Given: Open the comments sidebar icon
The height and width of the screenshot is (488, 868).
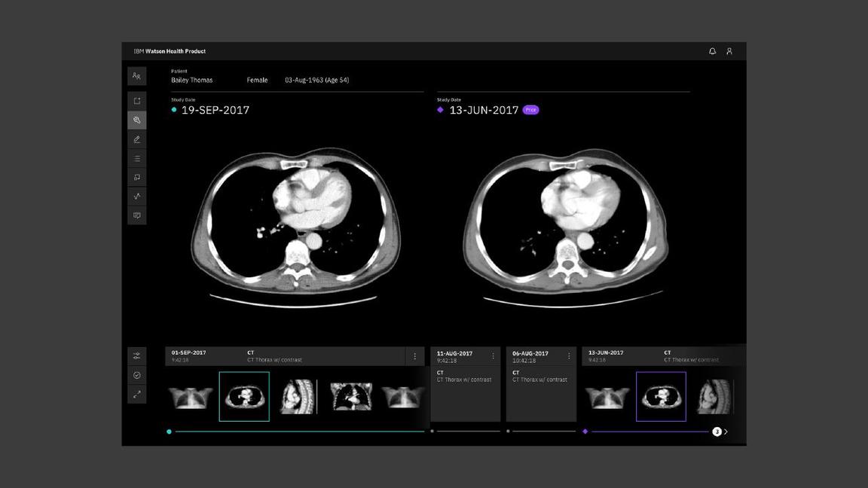Looking at the screenshot, I should click(135, 213).
